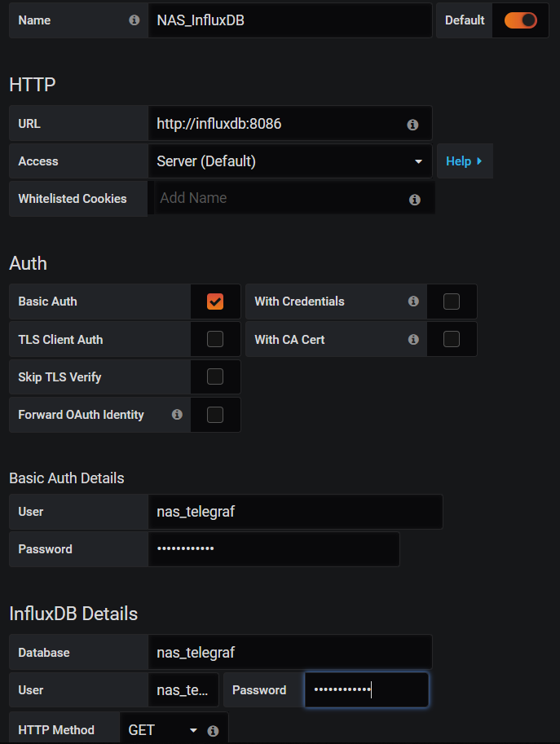
Task: Expand the Help section beside Access
Action: (x=464, y=161)
